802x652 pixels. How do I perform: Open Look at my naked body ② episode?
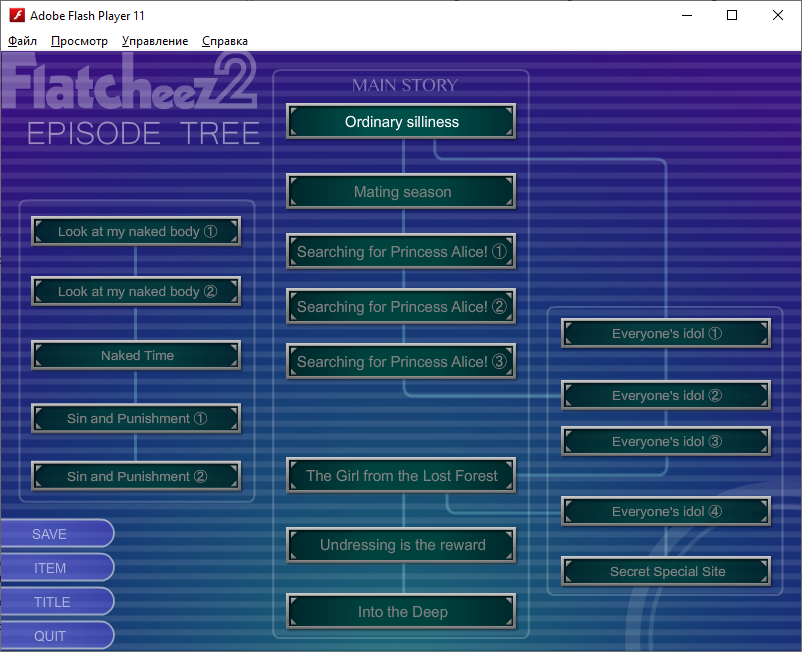136,291
